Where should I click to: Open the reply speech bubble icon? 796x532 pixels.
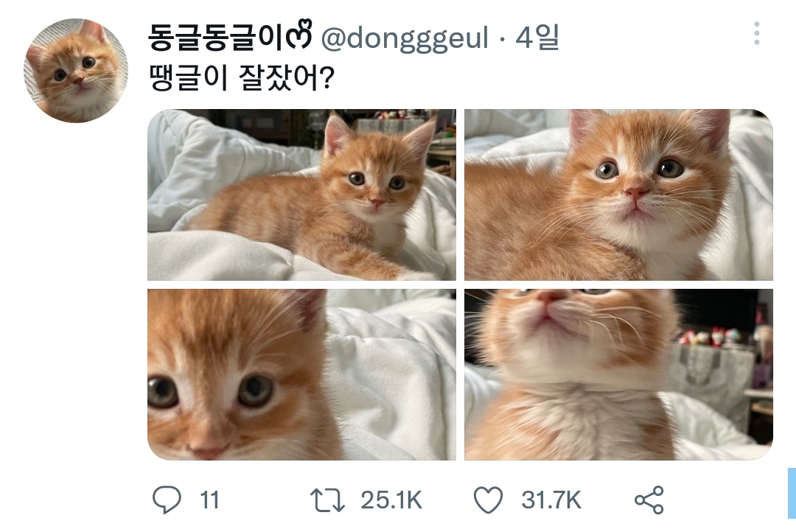click(167, 501)
